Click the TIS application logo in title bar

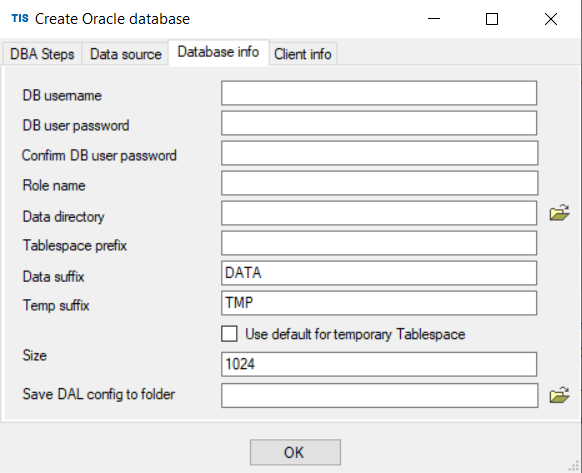[x=20, y=18]
